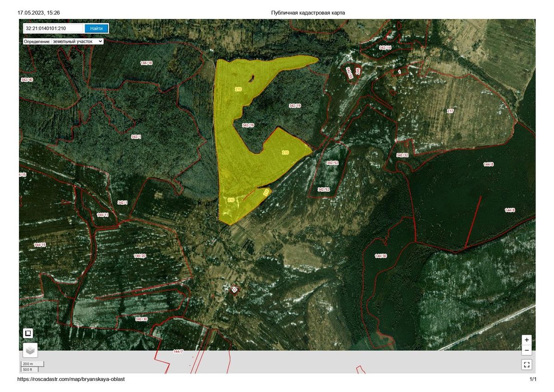Select the parcel label 144/20
554x392 pixels.
coord(139,256)
